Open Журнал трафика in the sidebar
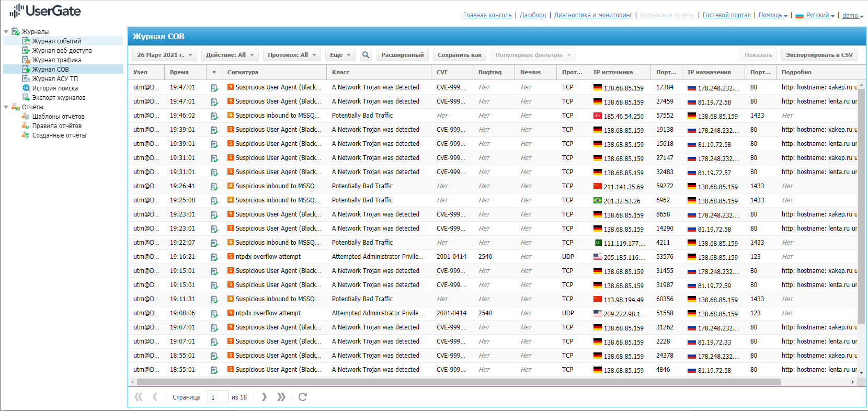This screenshot has width=868, height=411. coord(56,60)
